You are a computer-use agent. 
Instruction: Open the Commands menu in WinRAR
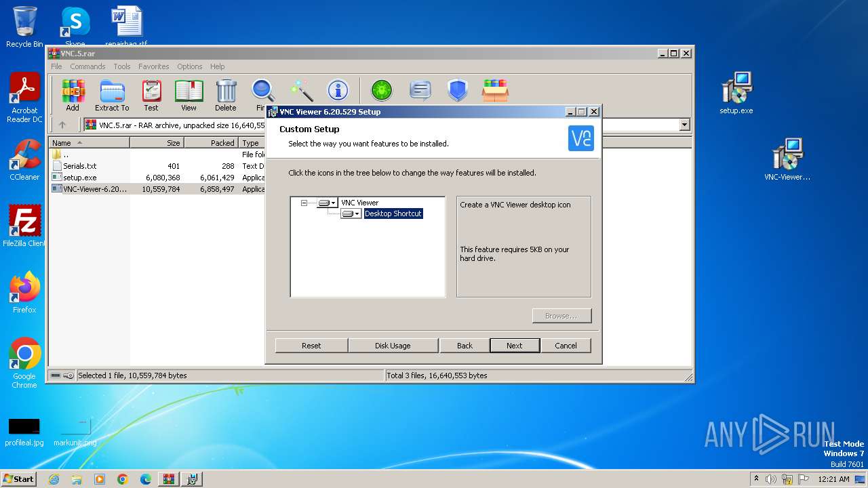(x=87, y=66)
